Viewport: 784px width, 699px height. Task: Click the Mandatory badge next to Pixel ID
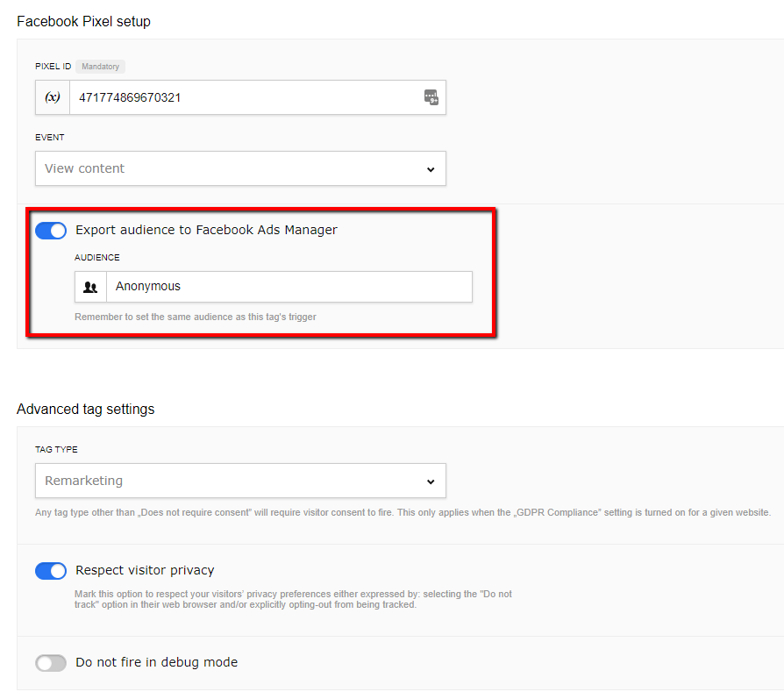point(101,67)
